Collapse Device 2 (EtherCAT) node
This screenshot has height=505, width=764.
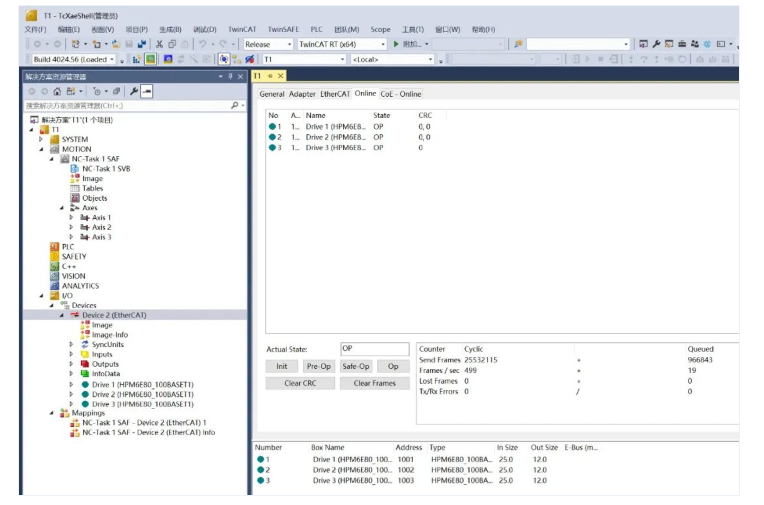(x=61, y=315)
